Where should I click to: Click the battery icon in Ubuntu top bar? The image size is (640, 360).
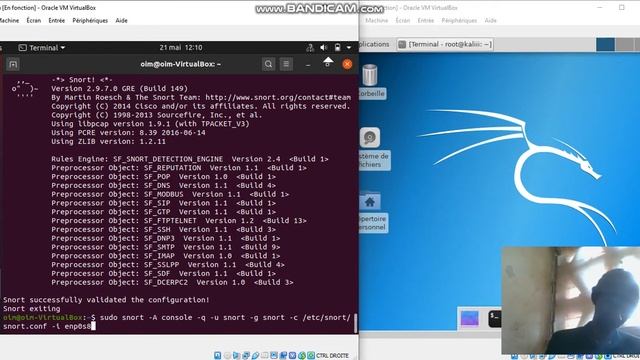pyautogui.click(x=337, y=48)
